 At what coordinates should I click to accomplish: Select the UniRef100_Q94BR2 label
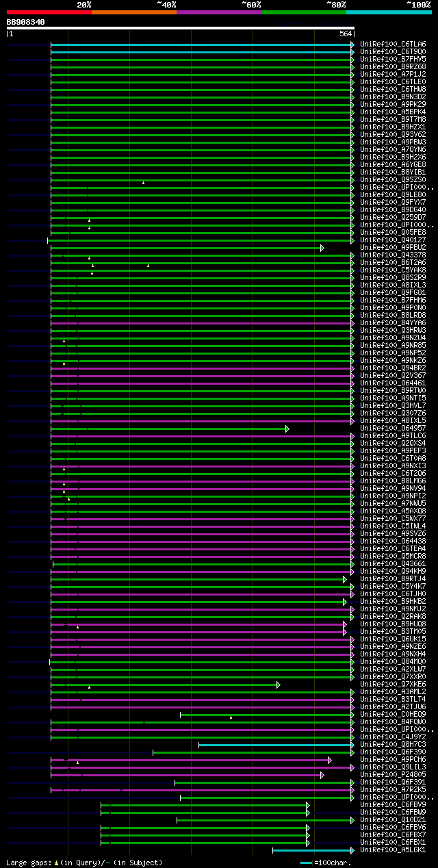tap(393, 368)
